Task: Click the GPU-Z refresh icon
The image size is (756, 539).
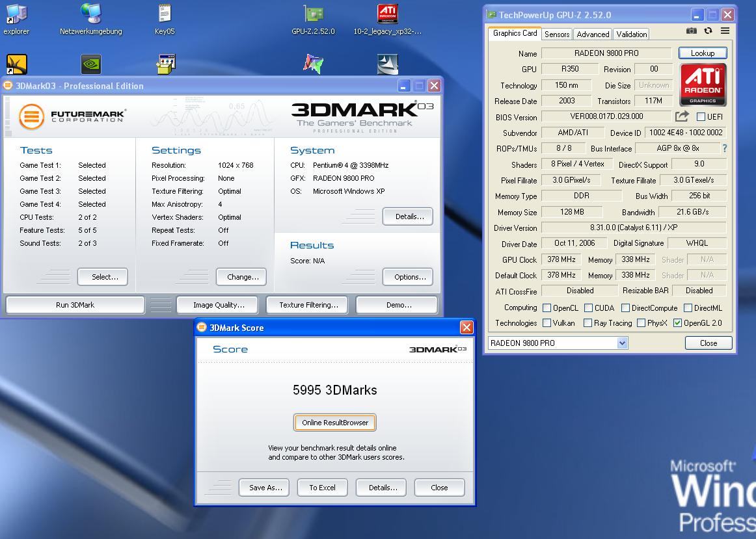Action: (708, 31)
